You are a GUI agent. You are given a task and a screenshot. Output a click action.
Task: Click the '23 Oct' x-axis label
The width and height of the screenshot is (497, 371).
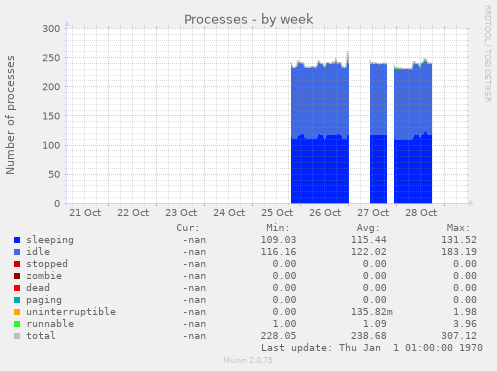coord(181,213)
